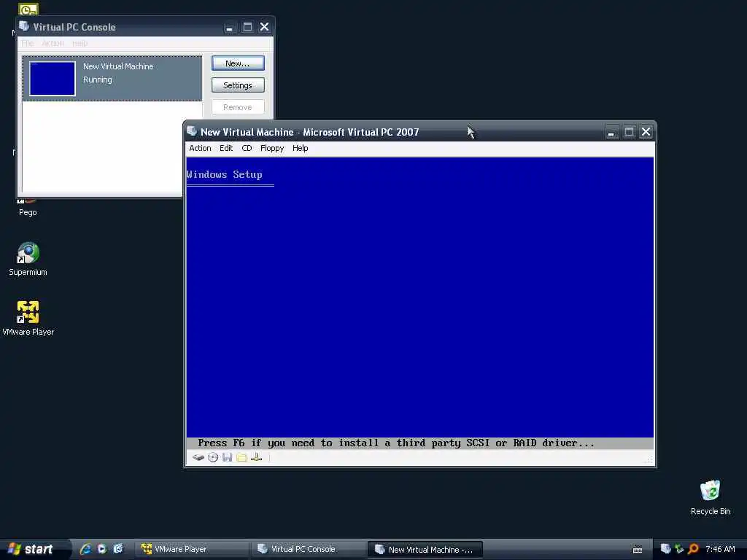Click the network connection tray icon
The width and height of the screenshot is (747, 560).
pyautogui.click(x=679, y=549)
